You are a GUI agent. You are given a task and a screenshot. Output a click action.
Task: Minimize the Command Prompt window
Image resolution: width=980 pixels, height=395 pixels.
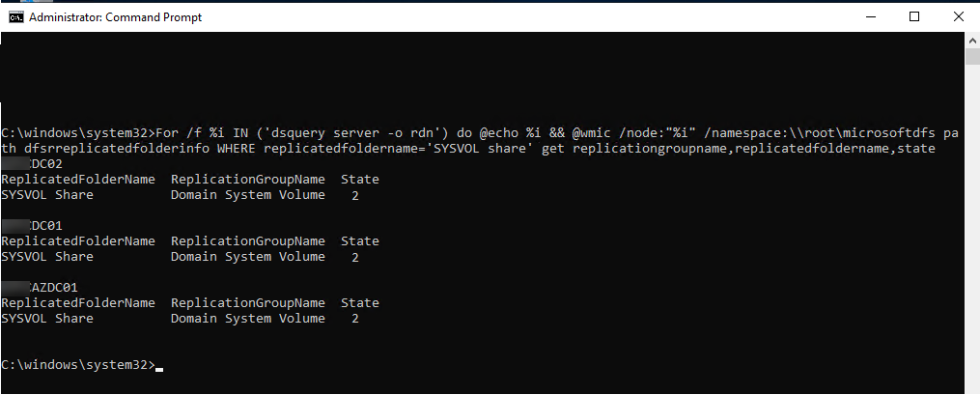coord(869,17)
